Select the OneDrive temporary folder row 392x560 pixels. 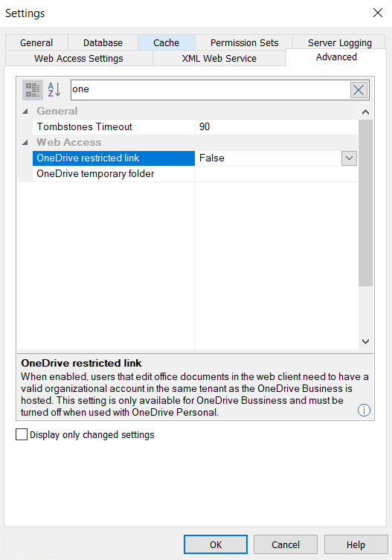195,174
